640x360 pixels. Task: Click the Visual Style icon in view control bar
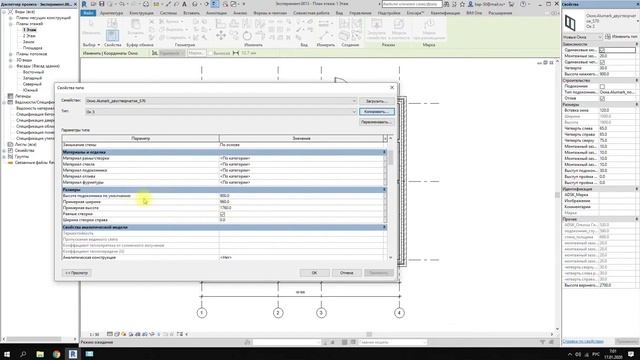117,334
